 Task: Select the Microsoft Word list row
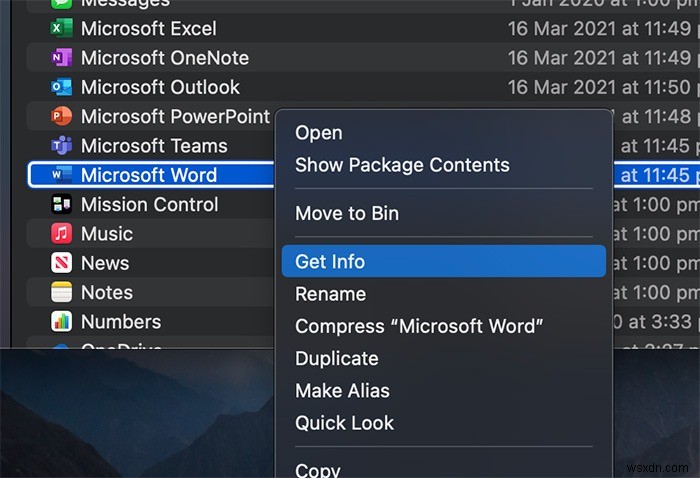[x=150, y=176]
